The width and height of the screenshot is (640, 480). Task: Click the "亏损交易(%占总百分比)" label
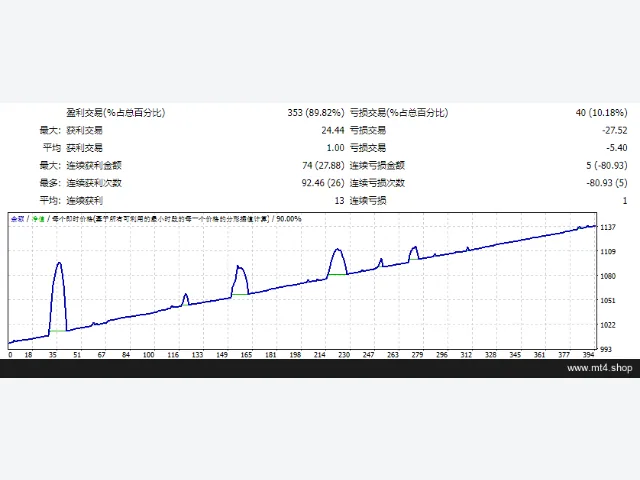pos(399,113)
